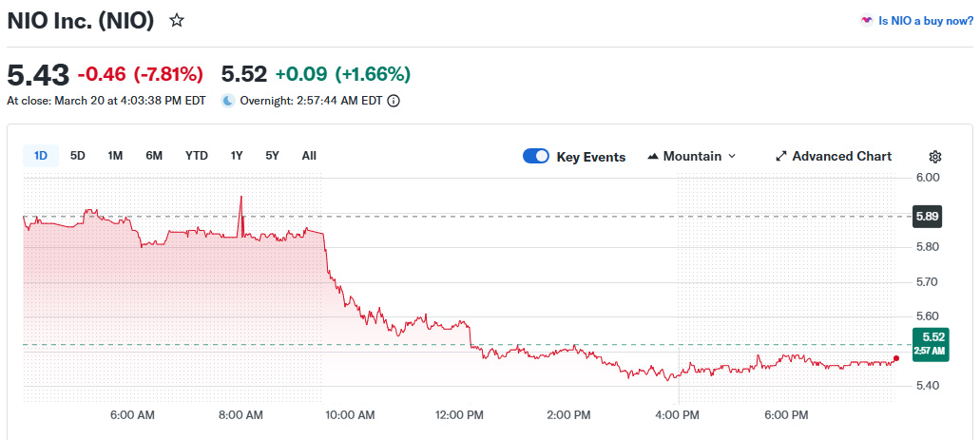Image resolution: width=980 pixels, height=440 pixels.
Task: Click the +0.09 (+1.66%) overnight change
Action: (343, 74)
